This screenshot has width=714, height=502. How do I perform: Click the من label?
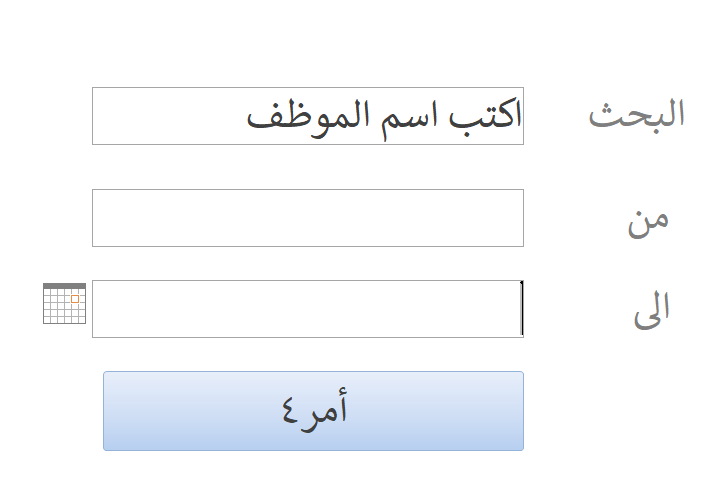pos(648,222)
